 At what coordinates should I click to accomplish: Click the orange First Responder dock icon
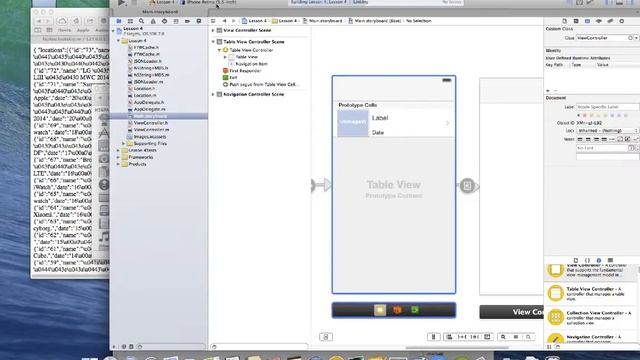pos(397,310)
